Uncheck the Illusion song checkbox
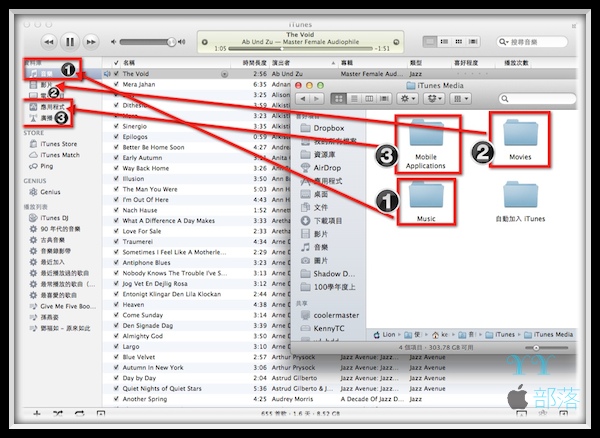Viewport: 600px width, 438px height. (x=116, y=179)
